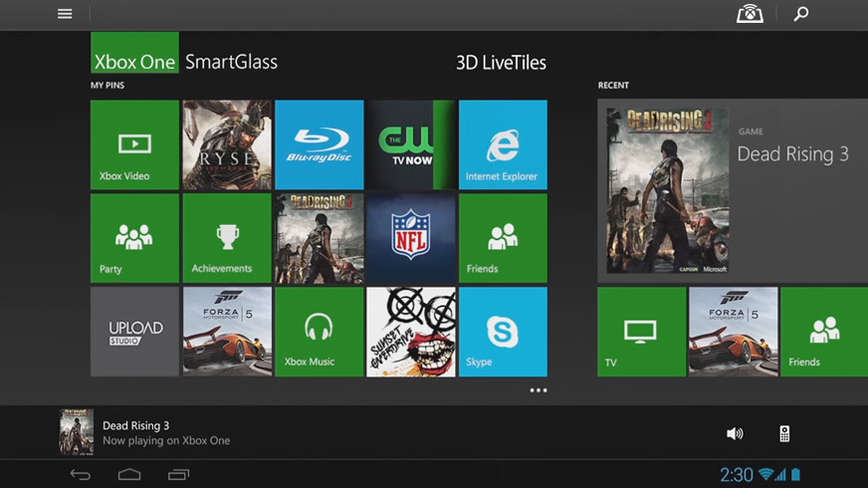
Task: Tap the Xbox One green logo label
Action: (134, 53)
